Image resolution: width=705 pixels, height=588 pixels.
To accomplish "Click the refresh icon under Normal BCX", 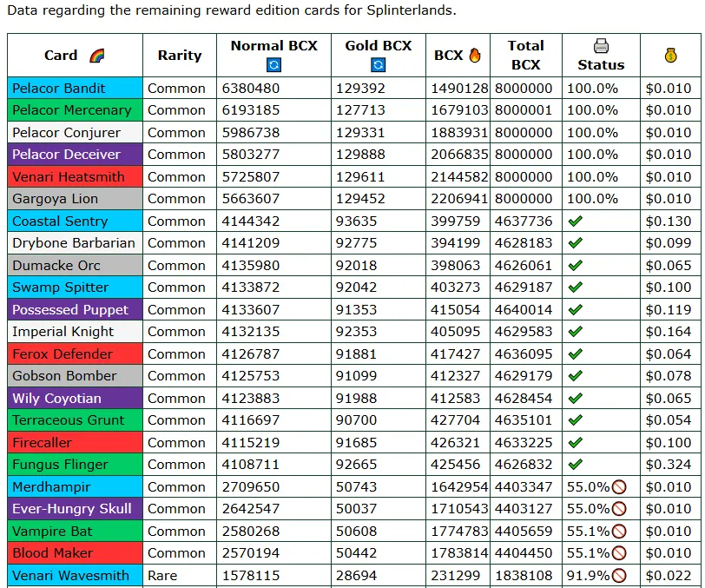I will point(273,65).
